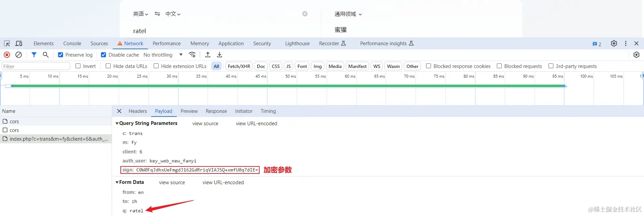This screenshot has width=644, height=215.
Task: Open the Lighthouse tab
Action: click(x=298, y=44)
